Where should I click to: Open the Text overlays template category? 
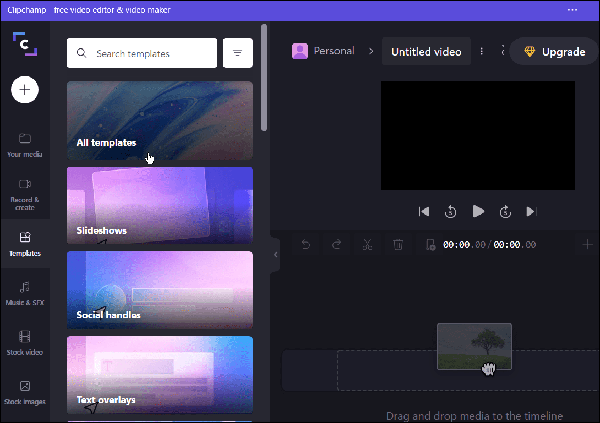(160, 375)
